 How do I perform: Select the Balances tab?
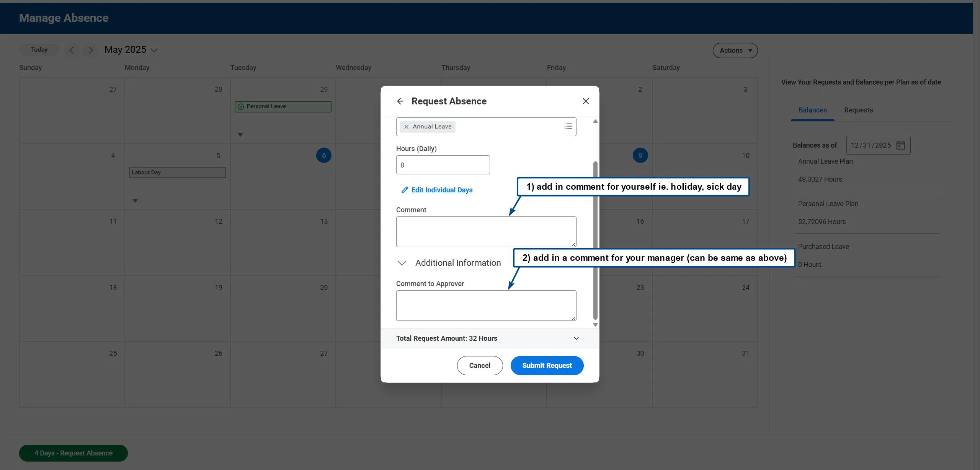coord(812,110)
